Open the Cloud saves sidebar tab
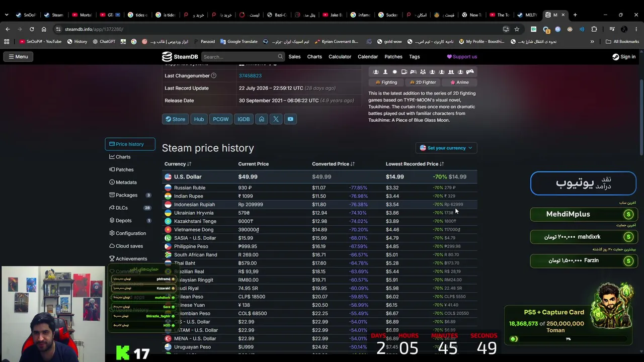The width and height of the screenshot is (644, 362). (x=130, y=246)
